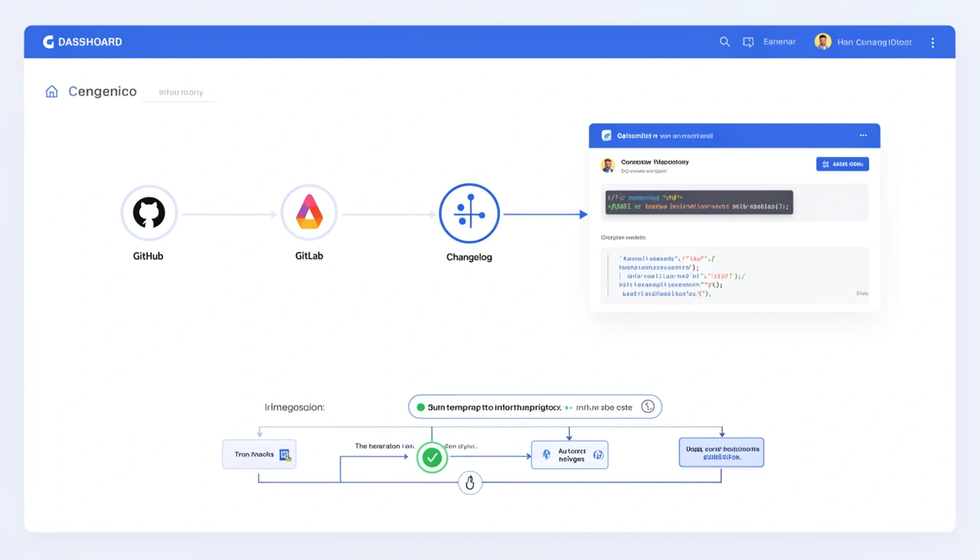Click the Cengenico breadcrumb title
The height and width of the screenshot is (560, 980).
(103, 92)
